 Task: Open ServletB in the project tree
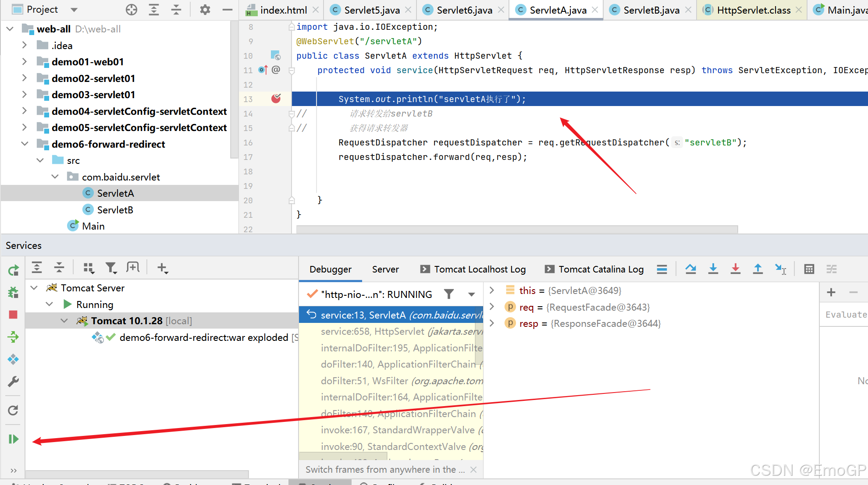point(115,210)
